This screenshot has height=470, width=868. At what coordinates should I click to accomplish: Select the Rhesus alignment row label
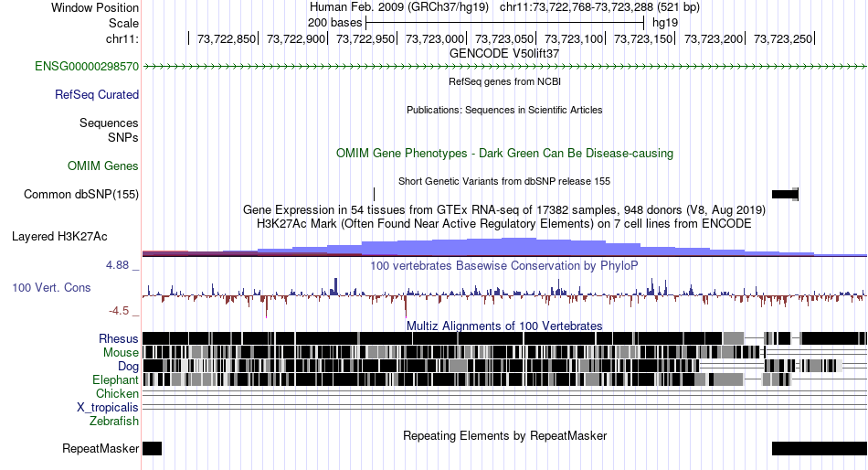click(119, 338)
